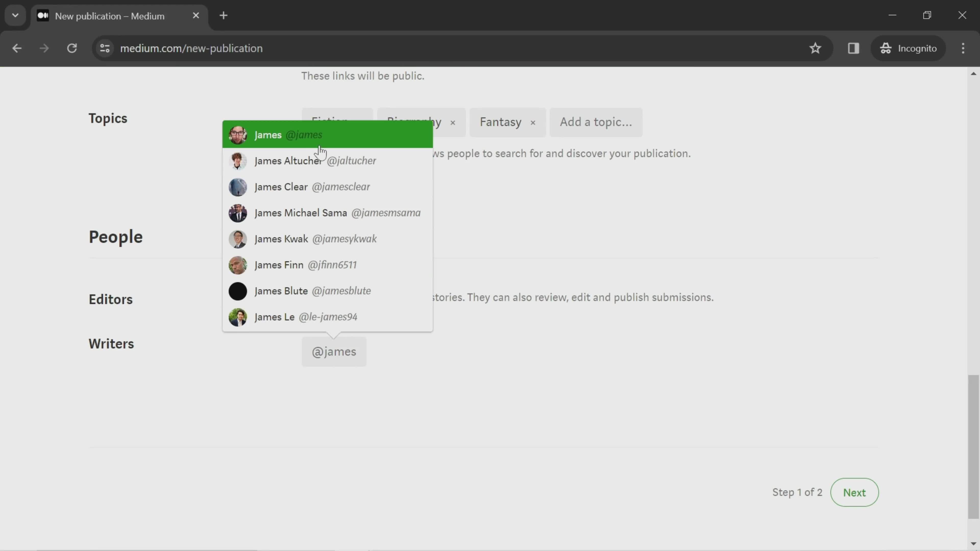Screen dimensions: 980x551
Task: Select James @james from dropdown
Action: click(x=327, y=134)
